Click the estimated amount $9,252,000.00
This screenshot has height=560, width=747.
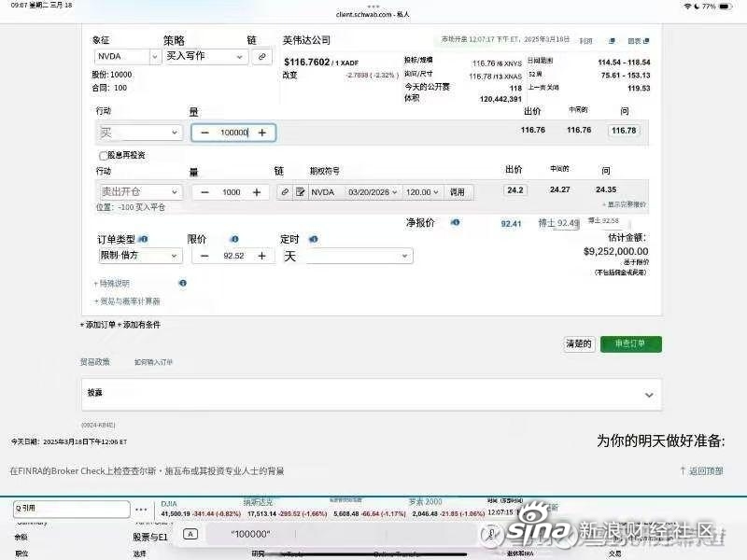[615, 251]
